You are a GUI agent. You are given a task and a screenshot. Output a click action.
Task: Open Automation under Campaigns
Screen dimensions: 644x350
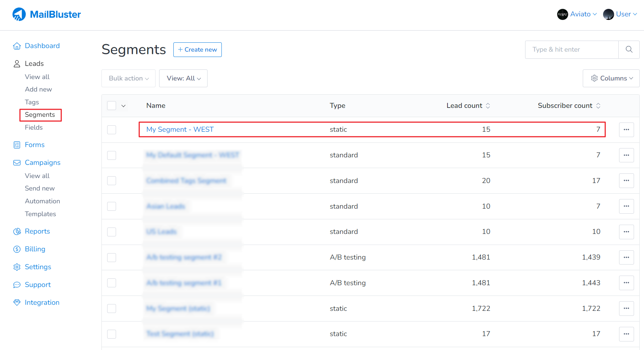pos(42,201)
